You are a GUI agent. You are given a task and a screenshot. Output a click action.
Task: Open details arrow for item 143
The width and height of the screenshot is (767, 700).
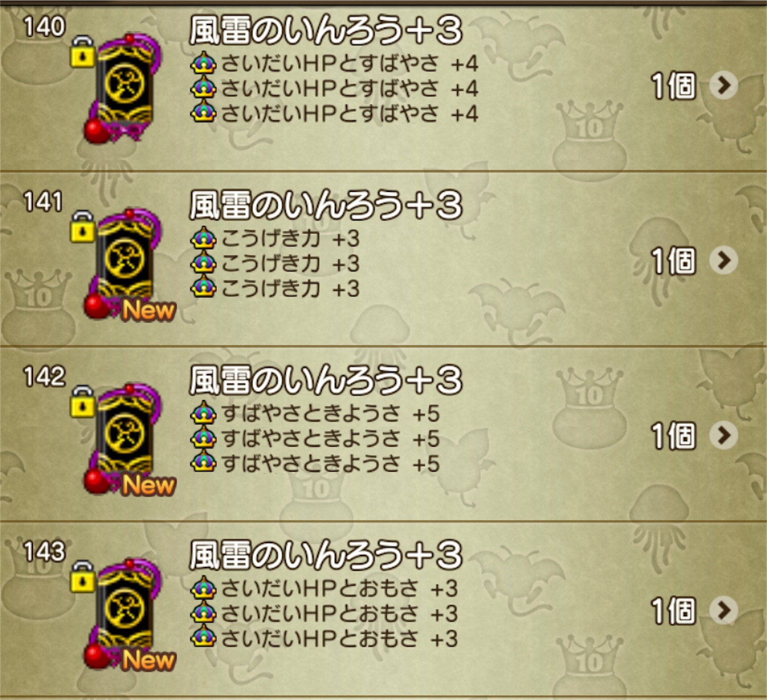pos(724,610)
